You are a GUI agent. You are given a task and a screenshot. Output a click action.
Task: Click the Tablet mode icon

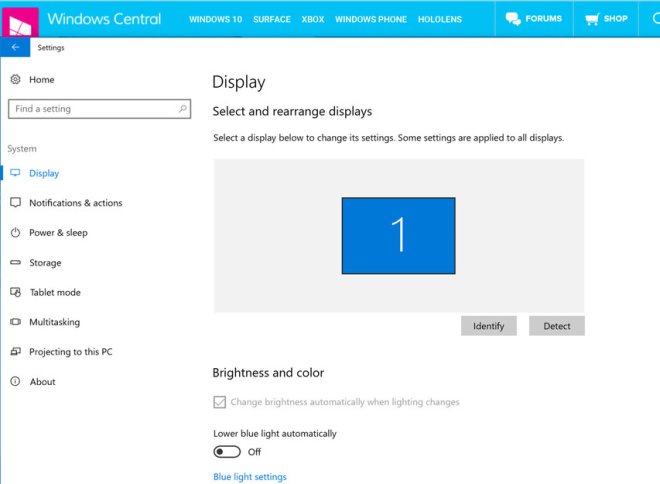pos(15,292)
